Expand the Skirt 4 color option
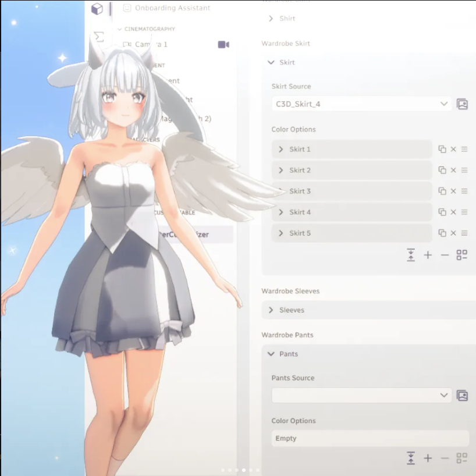 pos(281,212)
